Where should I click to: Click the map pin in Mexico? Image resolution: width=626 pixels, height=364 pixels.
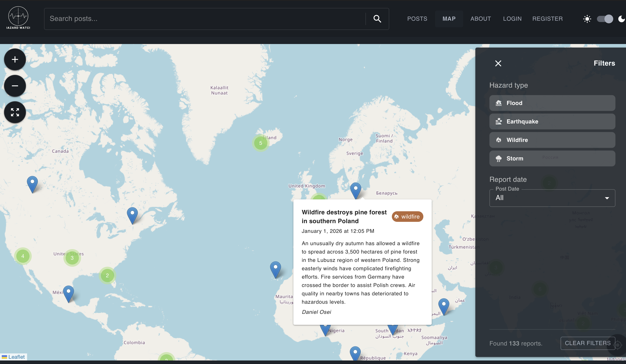[69, 294]
